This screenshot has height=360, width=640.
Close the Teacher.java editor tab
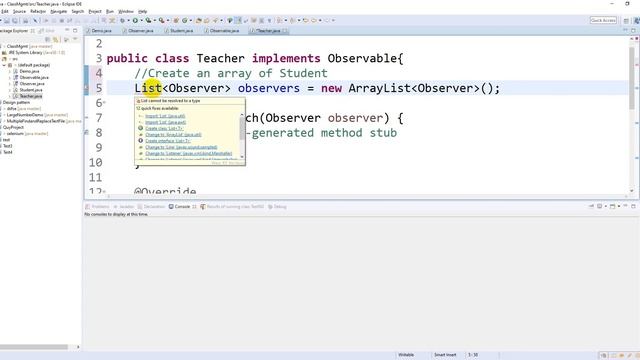tap(285, 31)
